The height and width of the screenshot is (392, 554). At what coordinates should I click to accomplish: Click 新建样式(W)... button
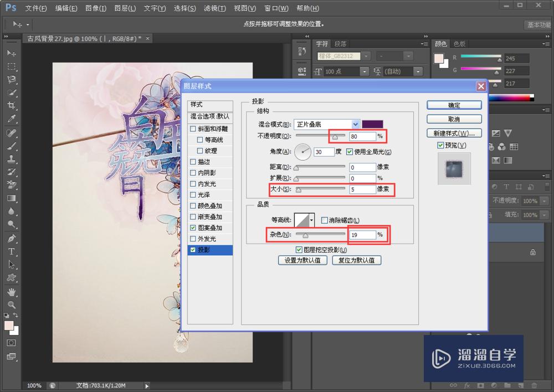(454, 133)
